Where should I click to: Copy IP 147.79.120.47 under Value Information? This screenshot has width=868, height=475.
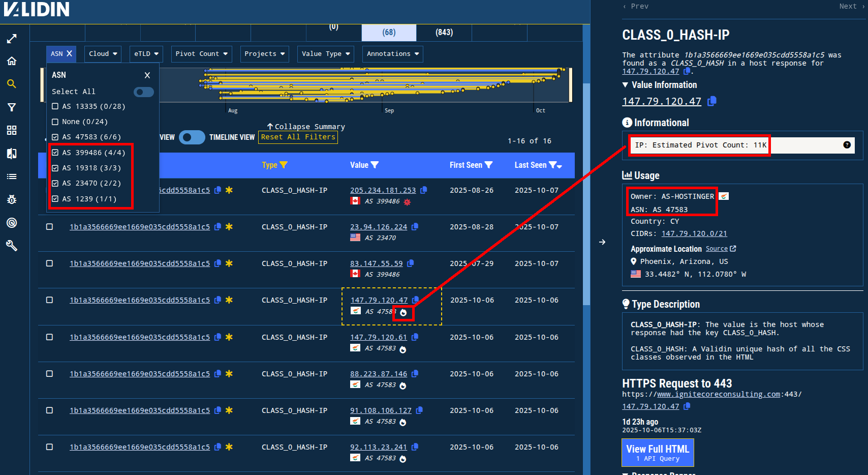(x=712, y=101)
